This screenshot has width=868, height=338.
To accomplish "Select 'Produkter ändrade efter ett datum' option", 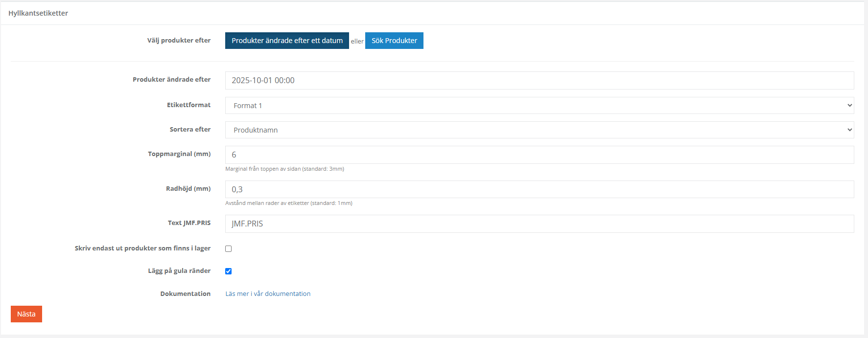I will click(287, 41).
